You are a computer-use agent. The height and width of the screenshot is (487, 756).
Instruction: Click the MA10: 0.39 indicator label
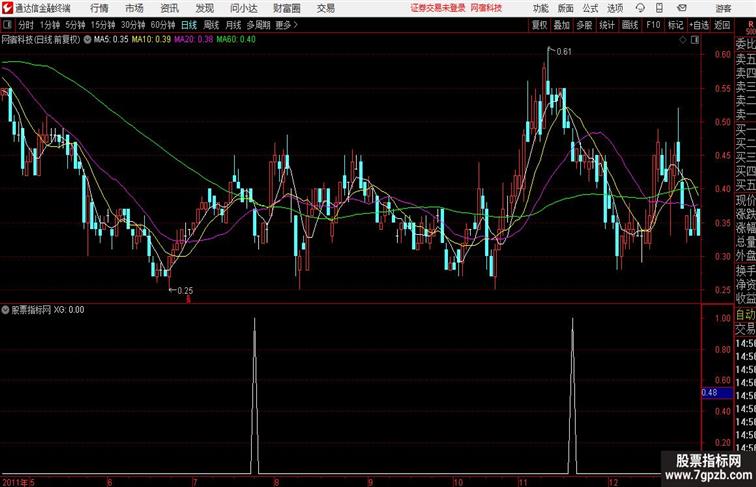(151, 40)
